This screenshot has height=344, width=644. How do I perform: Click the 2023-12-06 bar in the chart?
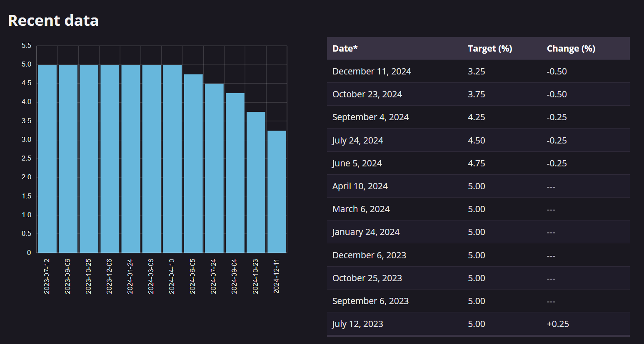[110, 158]
